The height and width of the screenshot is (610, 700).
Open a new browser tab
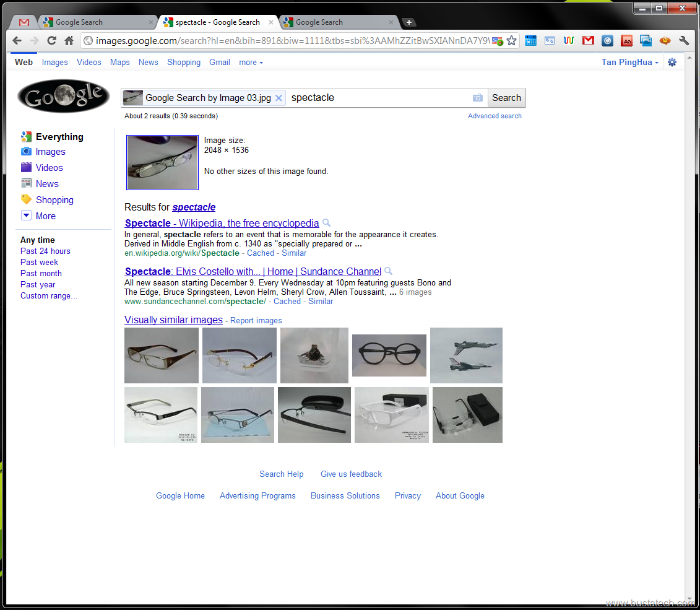(x=408, y=22)
